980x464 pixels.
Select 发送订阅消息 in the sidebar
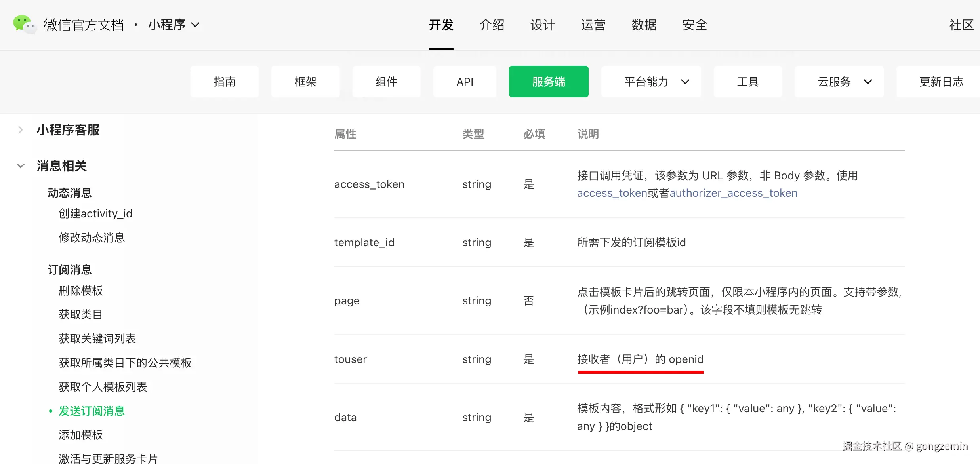pyautogui.click(x=92, y=411)
